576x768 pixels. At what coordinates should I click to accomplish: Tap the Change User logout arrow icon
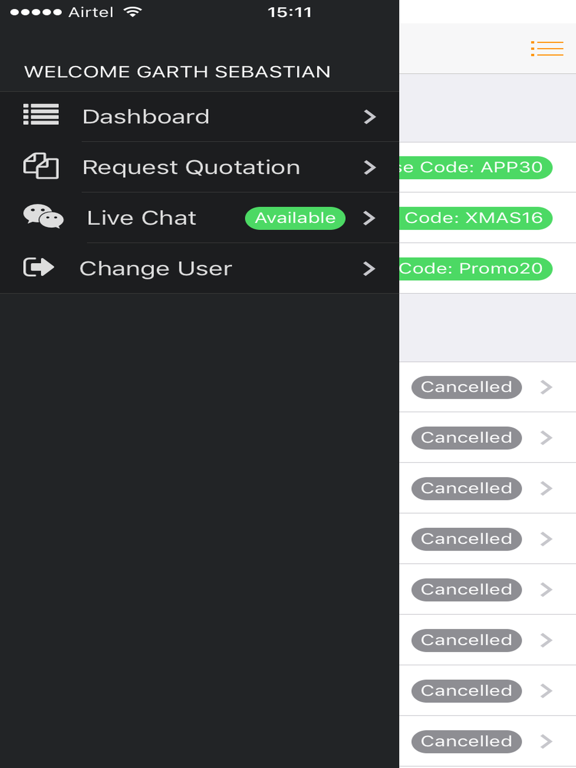pos(39,267)
